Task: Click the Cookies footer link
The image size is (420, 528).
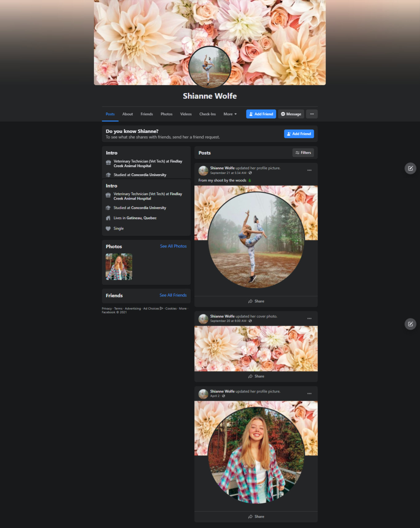Action: coord(171,309)
